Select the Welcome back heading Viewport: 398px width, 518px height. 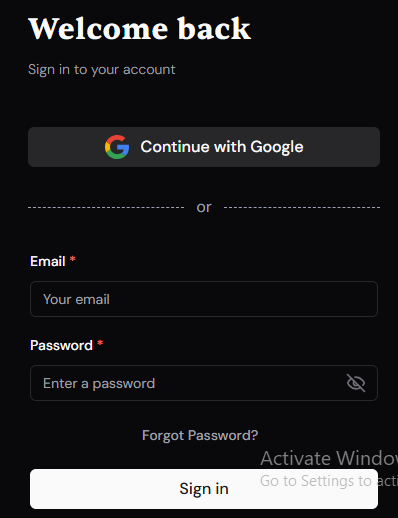pyautogui.click(x=139, y=29)
